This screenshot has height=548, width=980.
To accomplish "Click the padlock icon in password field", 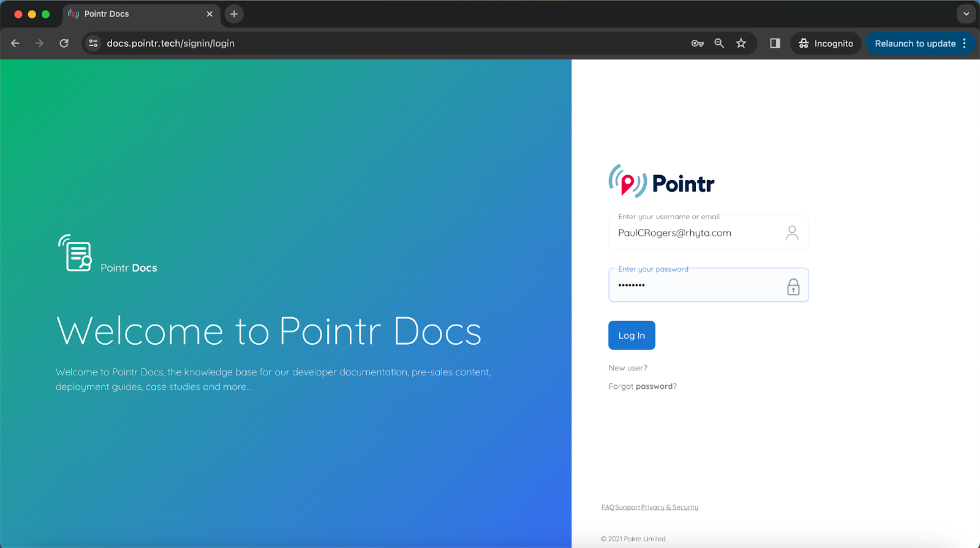I will tap(793, 287).
